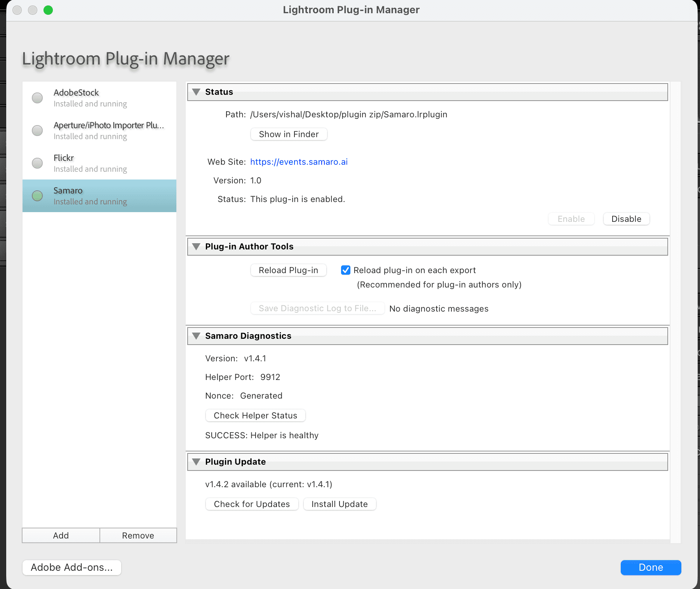This screenshot has width=700, height=589.
Task: Select Samaro in the plug-in list
Action: (x=99, y=196)
